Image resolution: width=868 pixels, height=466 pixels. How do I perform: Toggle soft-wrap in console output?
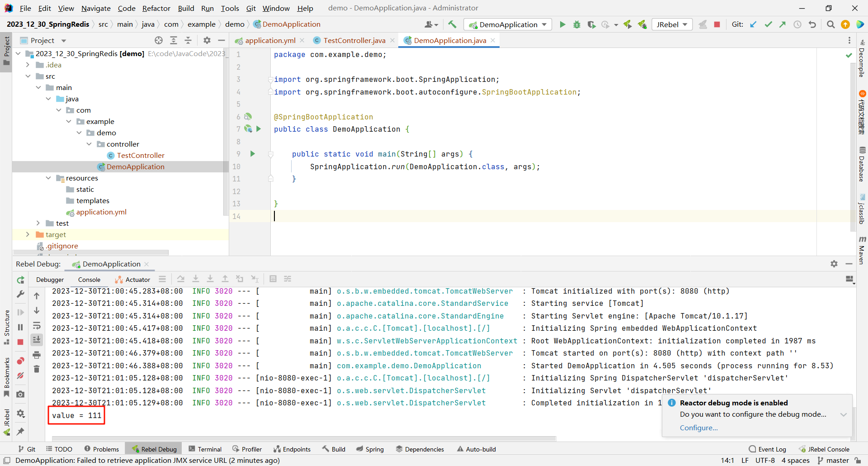(37, 326)
